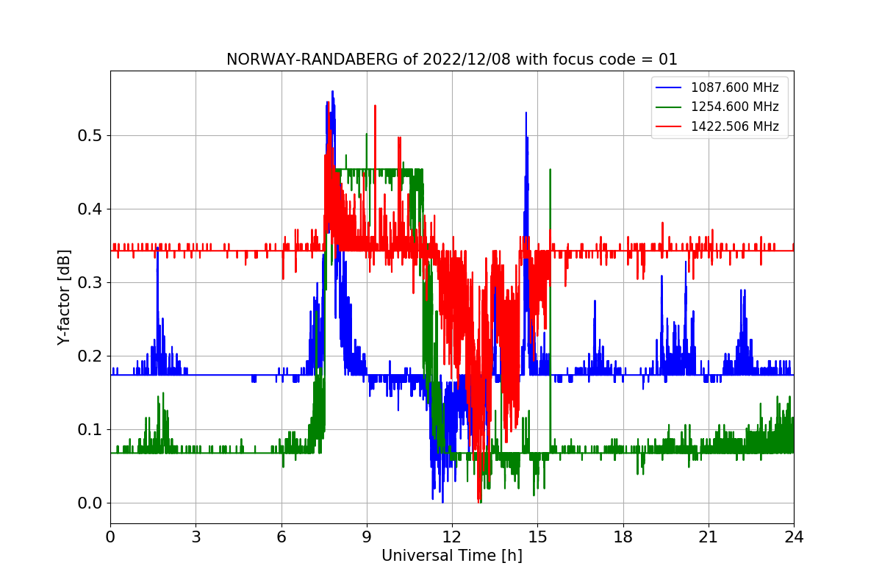
Task: Click x-axis tick label '21'
Action: point(709,537)
